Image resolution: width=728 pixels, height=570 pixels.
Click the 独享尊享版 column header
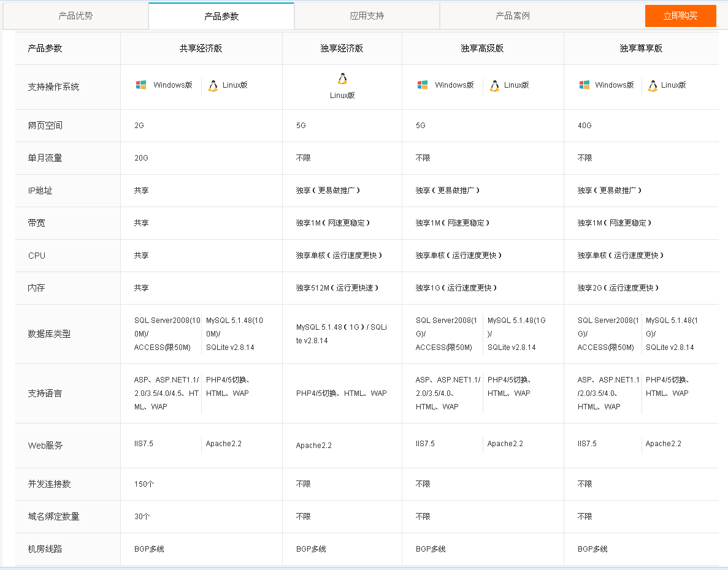(641, 48)
